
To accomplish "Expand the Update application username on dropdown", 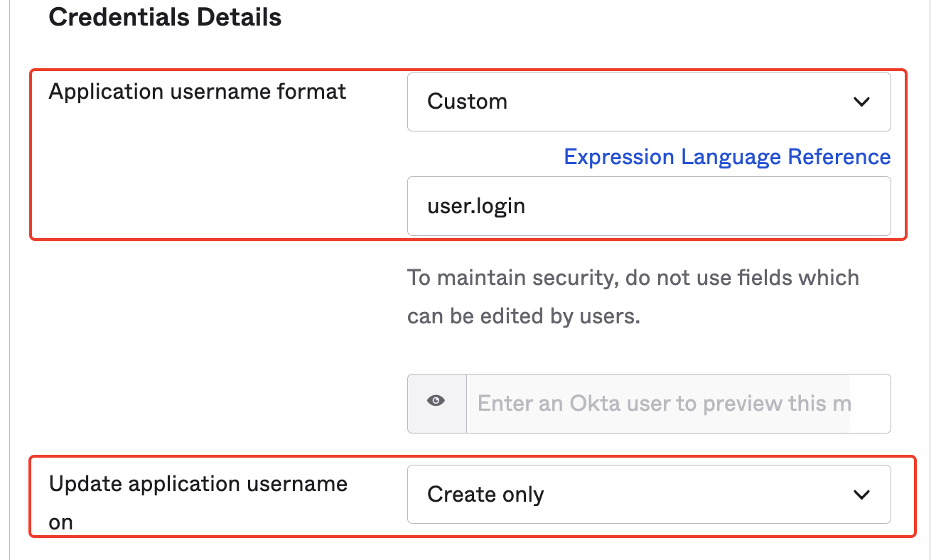I will 648,495.
